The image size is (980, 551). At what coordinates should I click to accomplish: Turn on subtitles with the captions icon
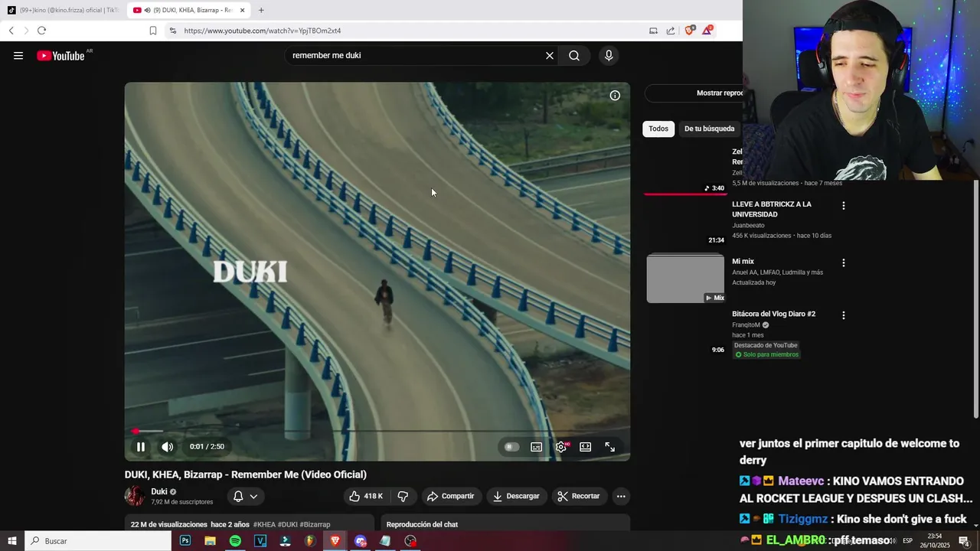click(537, 447)
